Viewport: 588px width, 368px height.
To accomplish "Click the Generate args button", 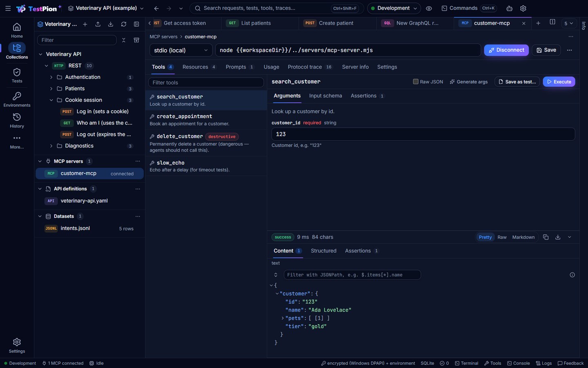I will click(x=469, y=82).
